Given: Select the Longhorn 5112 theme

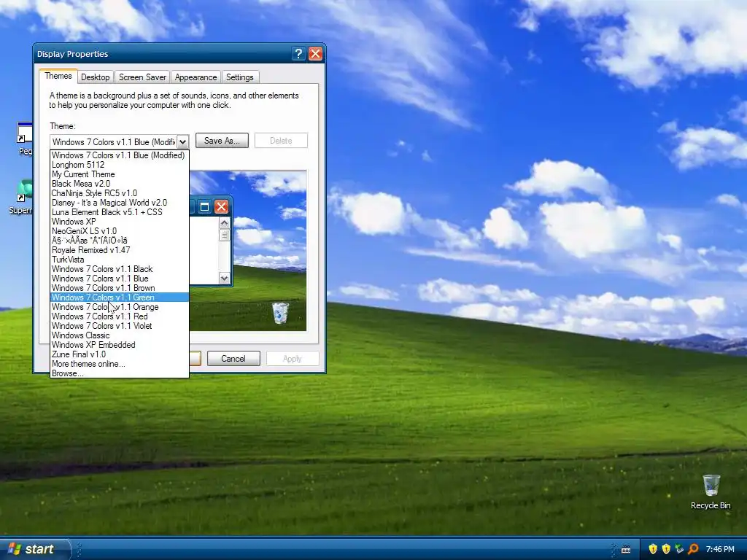Looking at the screenshot, I should pyautogui.click(x=120, y=165).
